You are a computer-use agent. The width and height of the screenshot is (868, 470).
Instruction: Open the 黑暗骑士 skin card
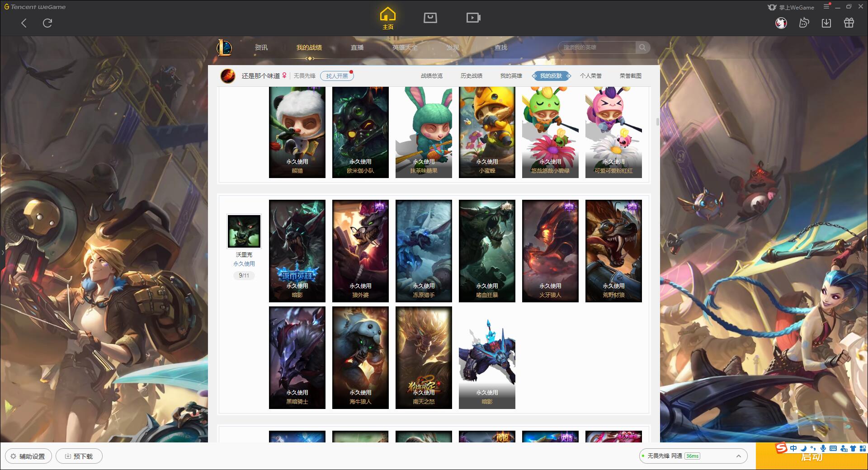pos(297,357)
